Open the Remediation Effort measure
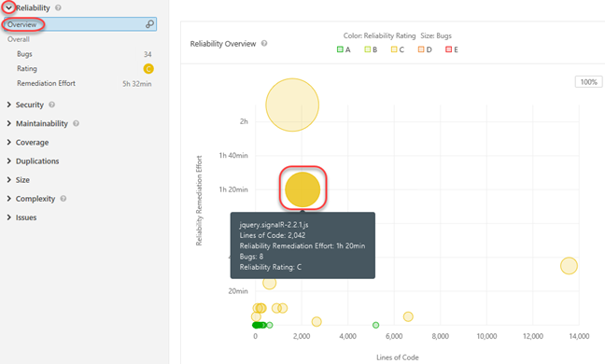Viewport: 605px width, 364px height. [84, 83]
